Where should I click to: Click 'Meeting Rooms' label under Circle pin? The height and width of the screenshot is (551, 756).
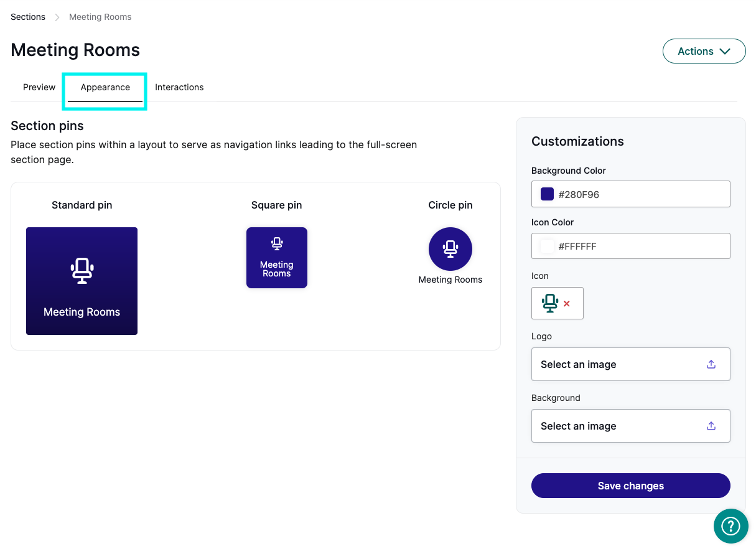450,280
